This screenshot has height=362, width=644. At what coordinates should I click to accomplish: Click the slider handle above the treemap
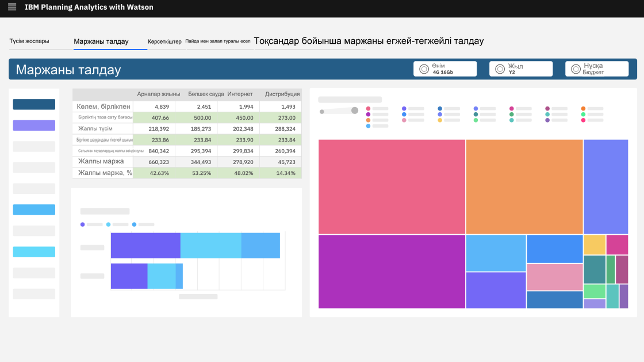(x=355, y=110)
